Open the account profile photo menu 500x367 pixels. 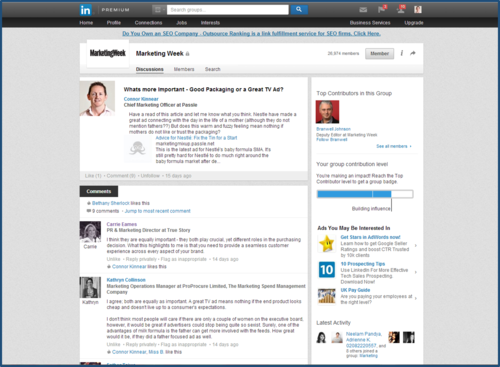coord(418,9)
